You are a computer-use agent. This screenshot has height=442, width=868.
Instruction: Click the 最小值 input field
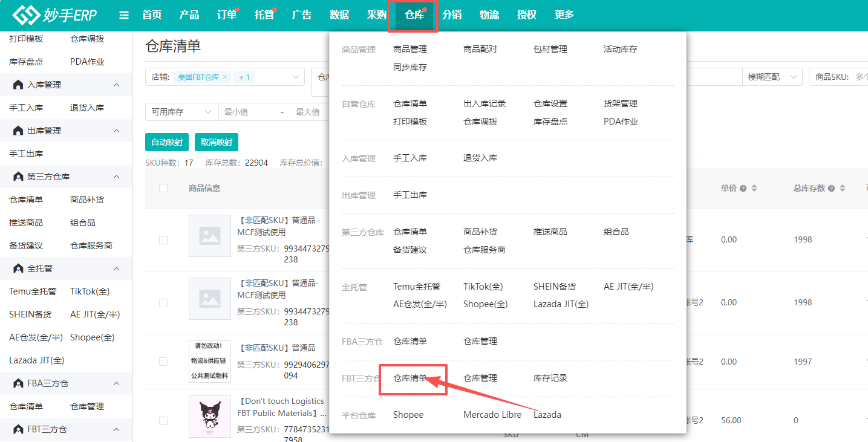[248, 112]
